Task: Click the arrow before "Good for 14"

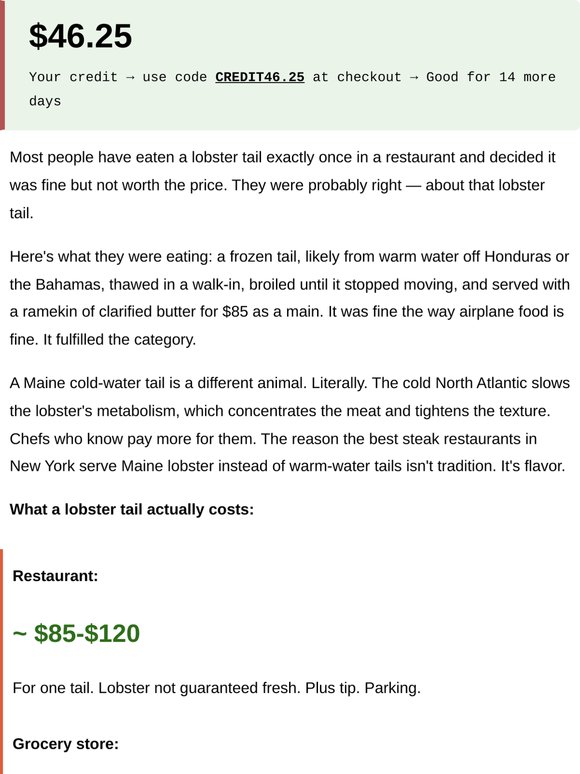Action: 414,77
